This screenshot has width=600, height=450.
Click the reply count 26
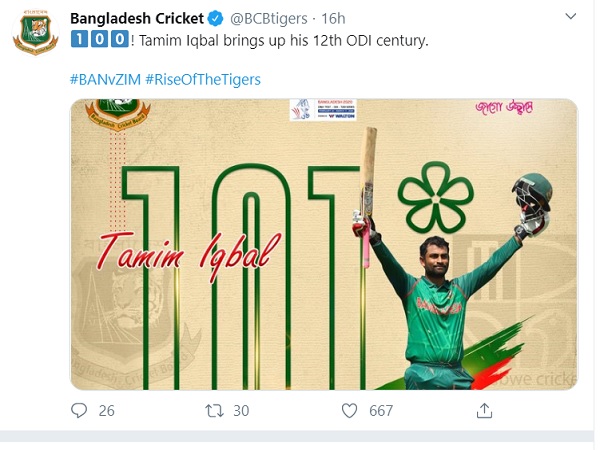[107, 410]
